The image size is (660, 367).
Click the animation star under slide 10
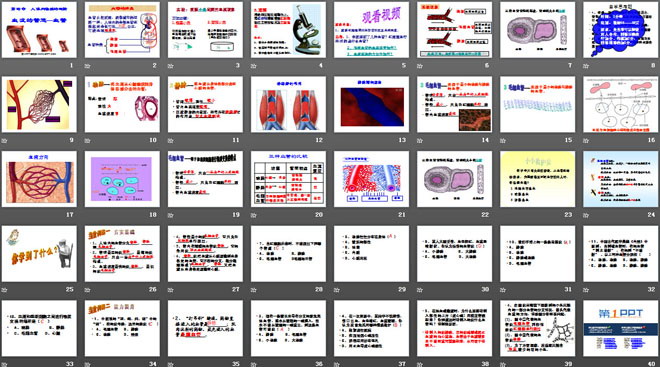pyautogui.click(x=88, y=141)
